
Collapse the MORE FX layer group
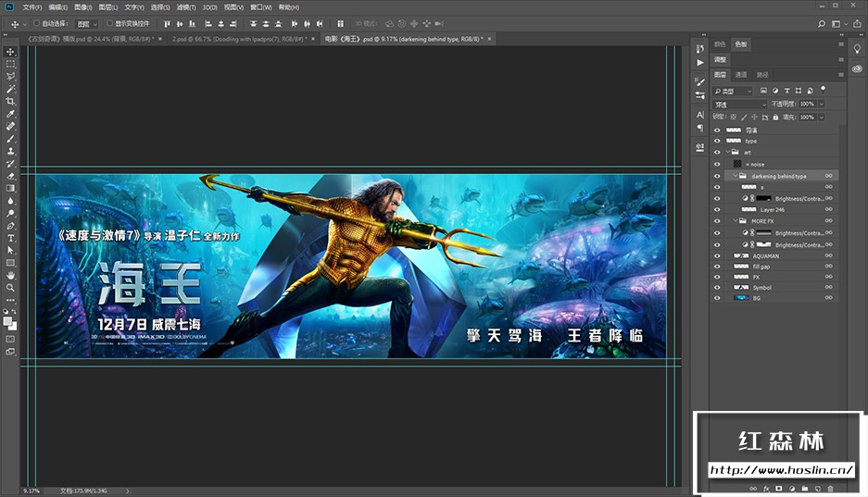(736, 220)
